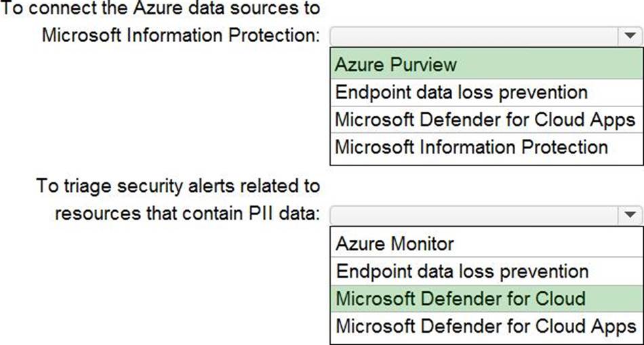Click the 'To triage security alerts' text

click(178, 186)
